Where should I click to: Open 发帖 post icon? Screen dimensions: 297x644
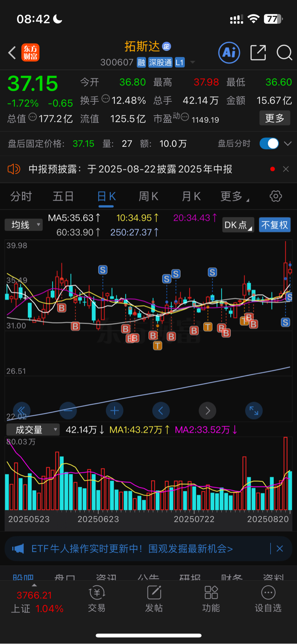154,599
